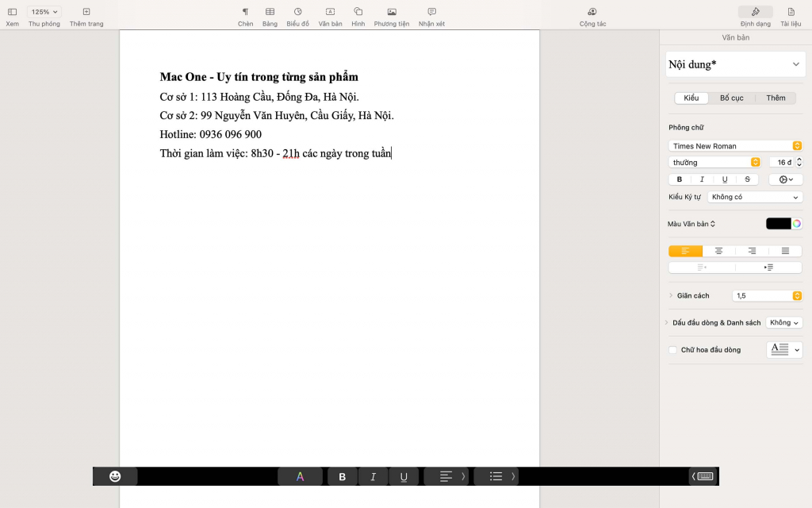Select center text alignment in sidebar
The image size is (812, 508).
(718, 251)
